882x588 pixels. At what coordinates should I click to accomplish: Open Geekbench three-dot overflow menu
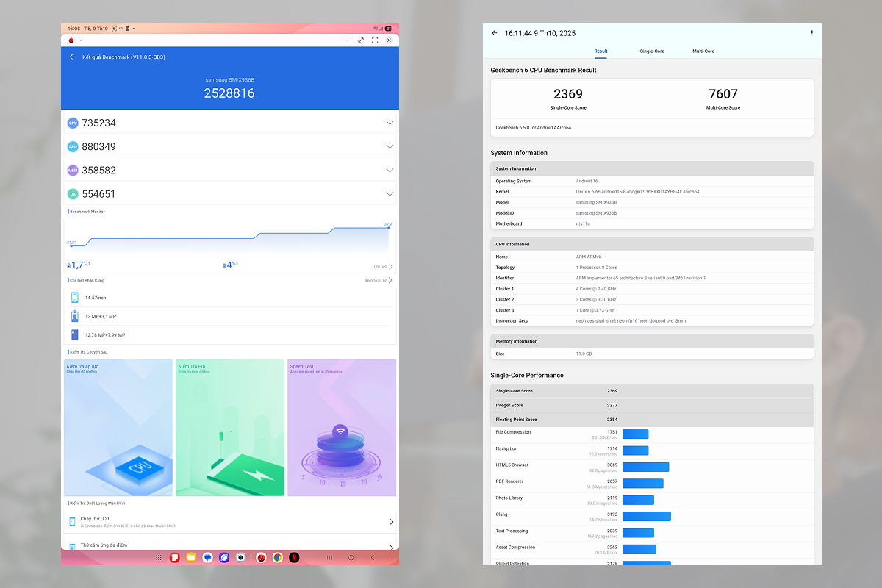[811, 33]
